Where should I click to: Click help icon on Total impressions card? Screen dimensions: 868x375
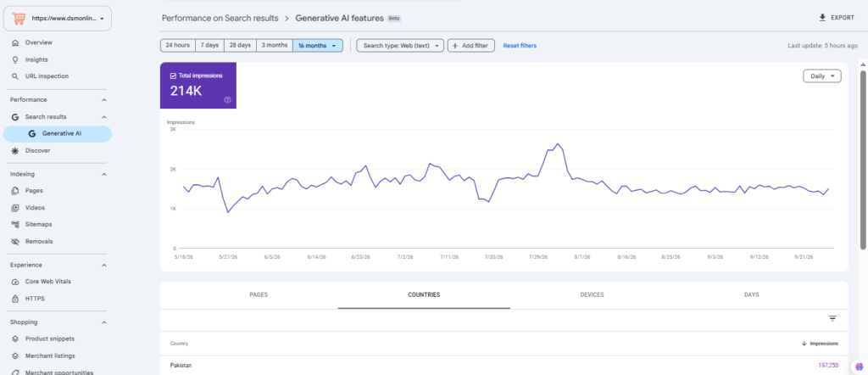227,100
